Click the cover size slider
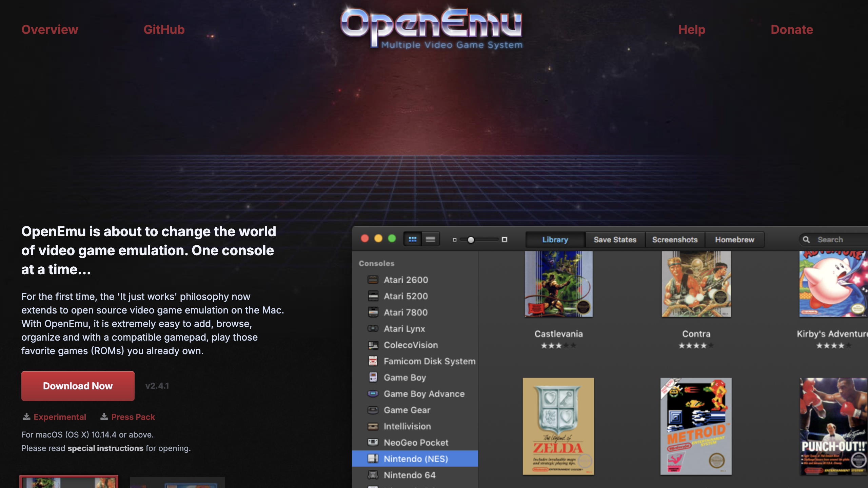 coord(479,240)
